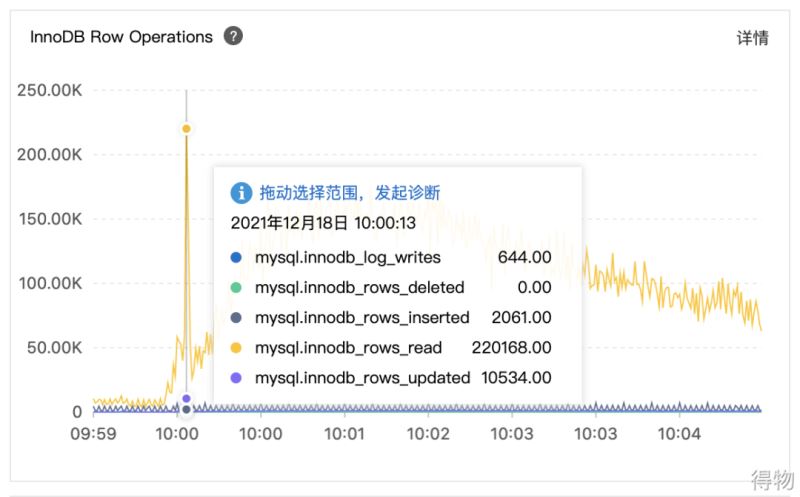800x497 pixels.
Task: Click the innodb_rows_read yellow legend dot
Action: click(236, 348)
